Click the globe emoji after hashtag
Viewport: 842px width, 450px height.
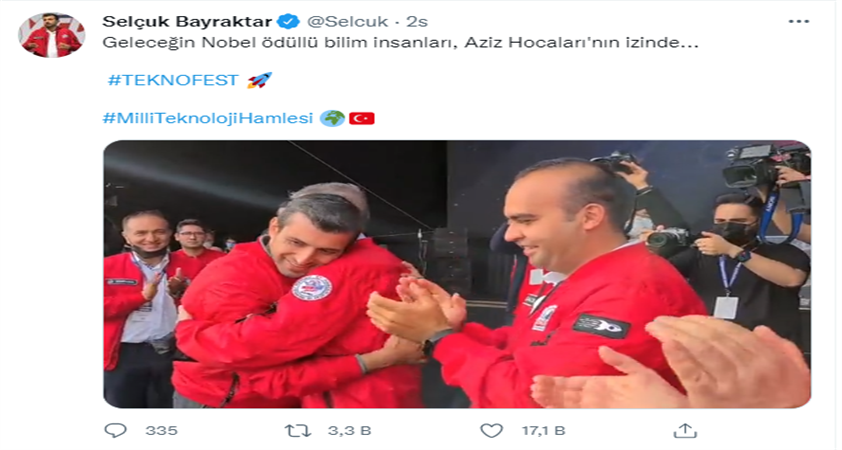point(332,118)
